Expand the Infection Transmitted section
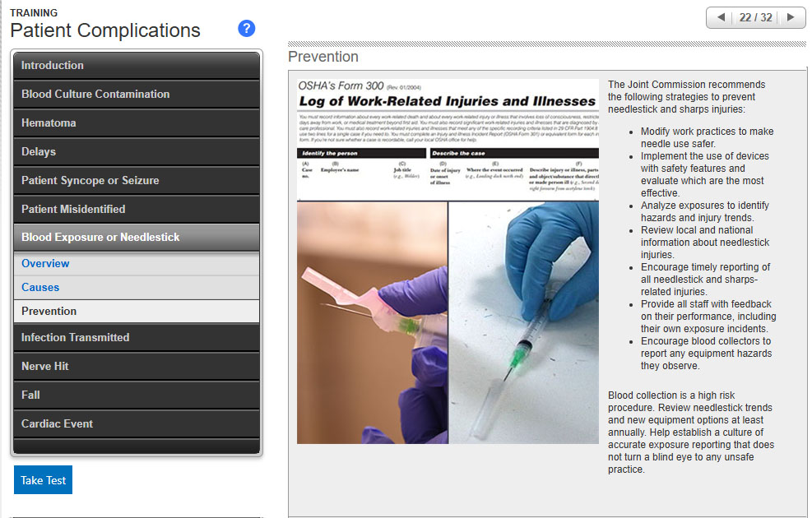Screen dimensions: 812x518 [136, 338]
